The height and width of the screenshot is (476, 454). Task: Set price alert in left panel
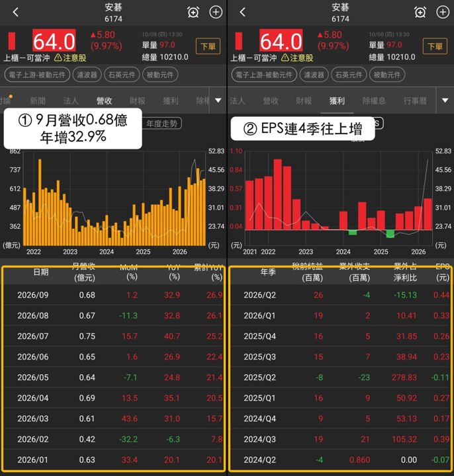click(x=193, y=12)
